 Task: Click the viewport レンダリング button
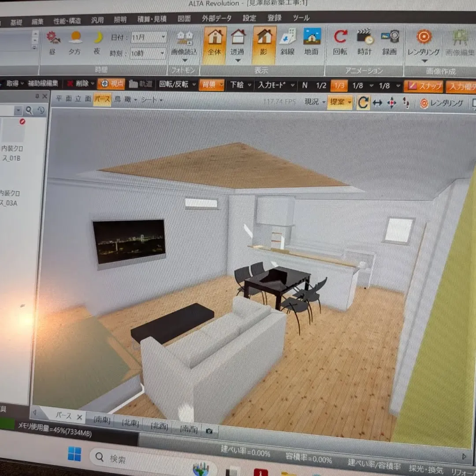tap(442, 104)
